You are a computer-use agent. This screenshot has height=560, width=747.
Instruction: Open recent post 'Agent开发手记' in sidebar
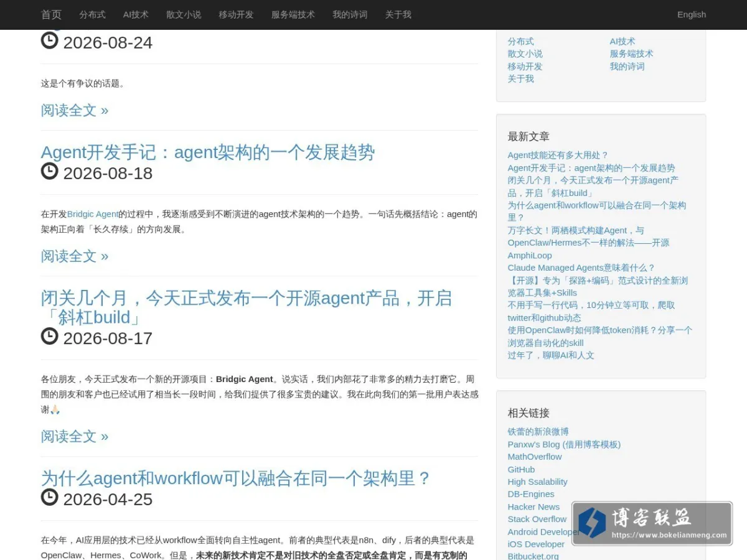[x=591, y=167]
